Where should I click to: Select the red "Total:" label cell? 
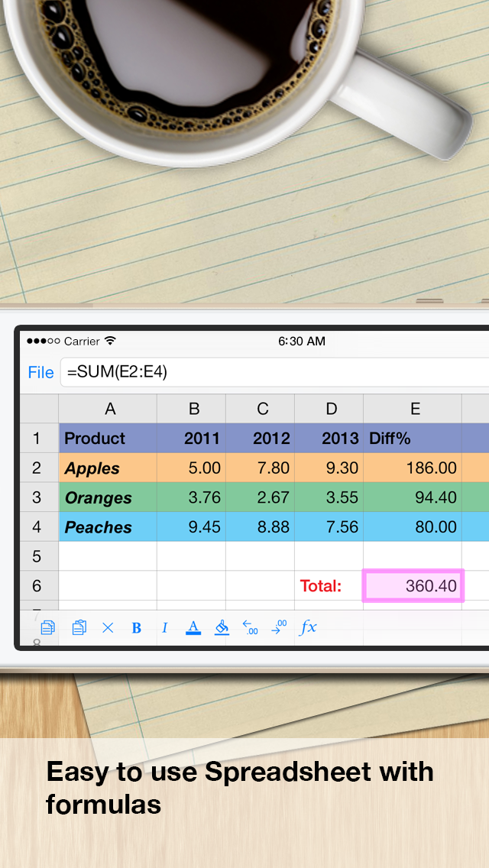pos(329,585)
